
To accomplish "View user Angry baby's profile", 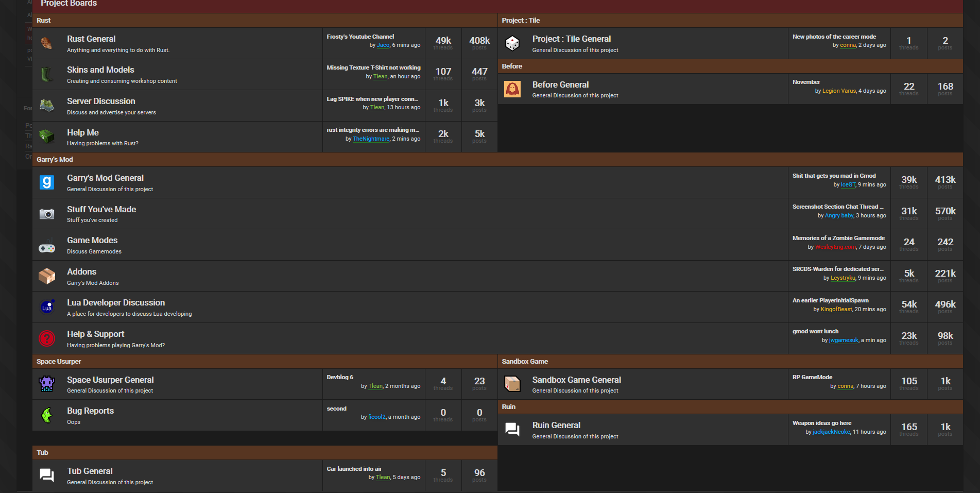I will click(x=839, y=216).
